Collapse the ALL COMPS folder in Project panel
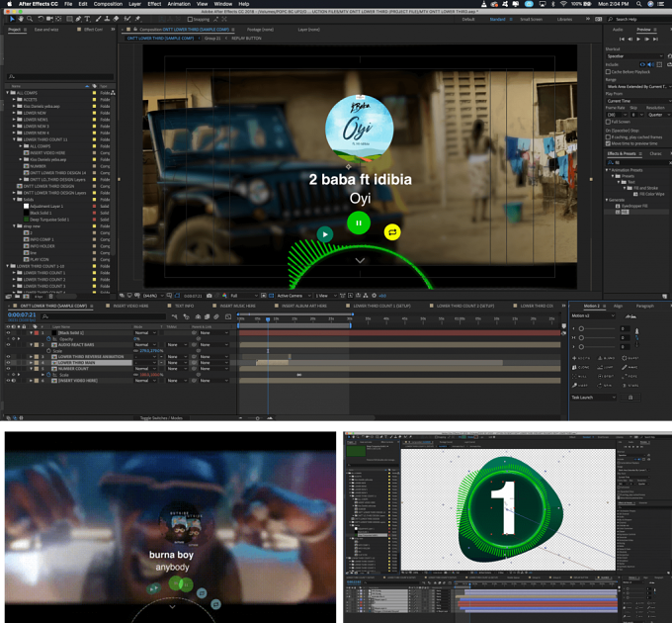Viewport: 672px width, 623px height. pyautogui.click(x=8, y=93)
